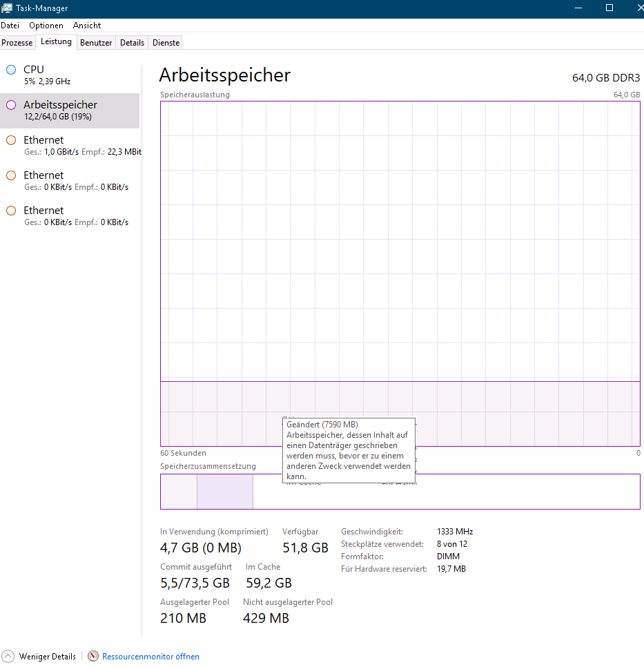Click the In Verwendung value 4,7 GB (0 MB)
Image resolution: width=644 pixels, height=667 pixels.
click(201, 548)
